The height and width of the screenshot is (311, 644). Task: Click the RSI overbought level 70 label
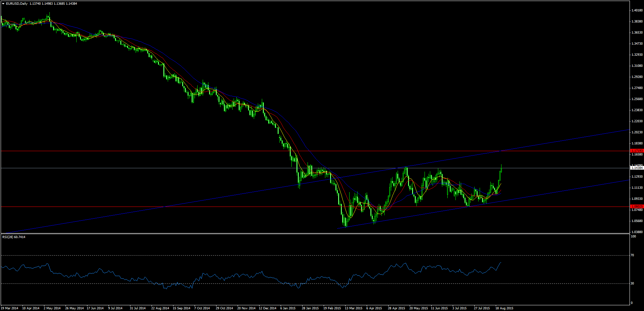tap(632, 255)
